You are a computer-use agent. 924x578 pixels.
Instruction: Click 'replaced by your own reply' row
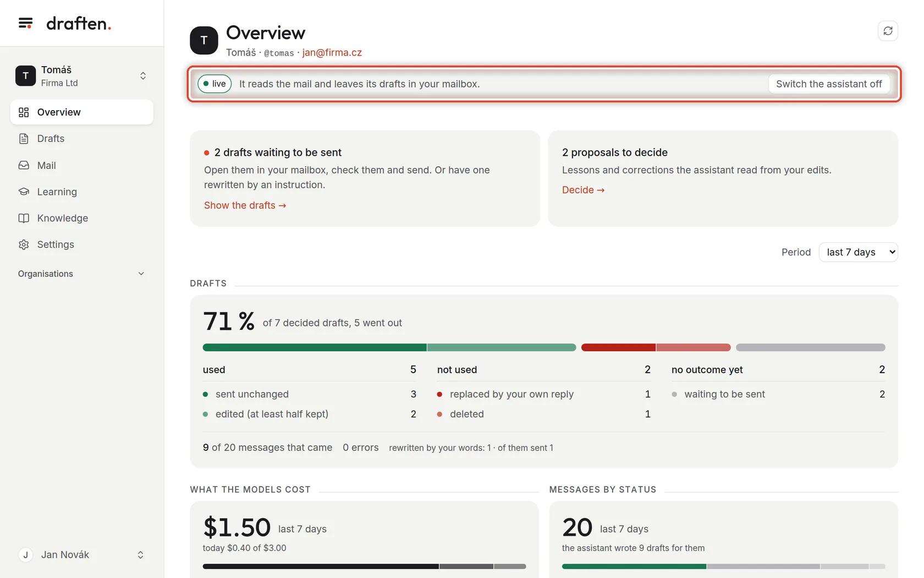544,394
